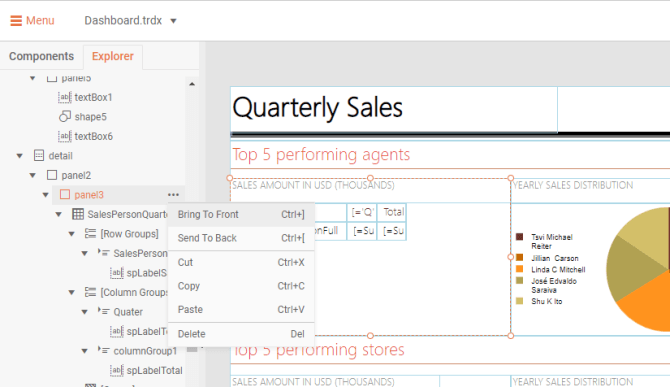670x387 pixels.
Task: Select panel3 in the tree
Action: (89, 195)
